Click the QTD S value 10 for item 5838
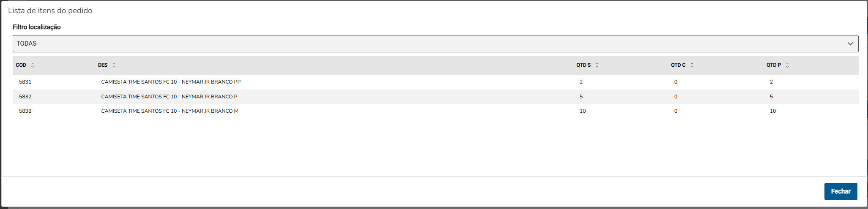Image resolution: width=868 pixels, height=209 pixels. [x=583, y=111]
